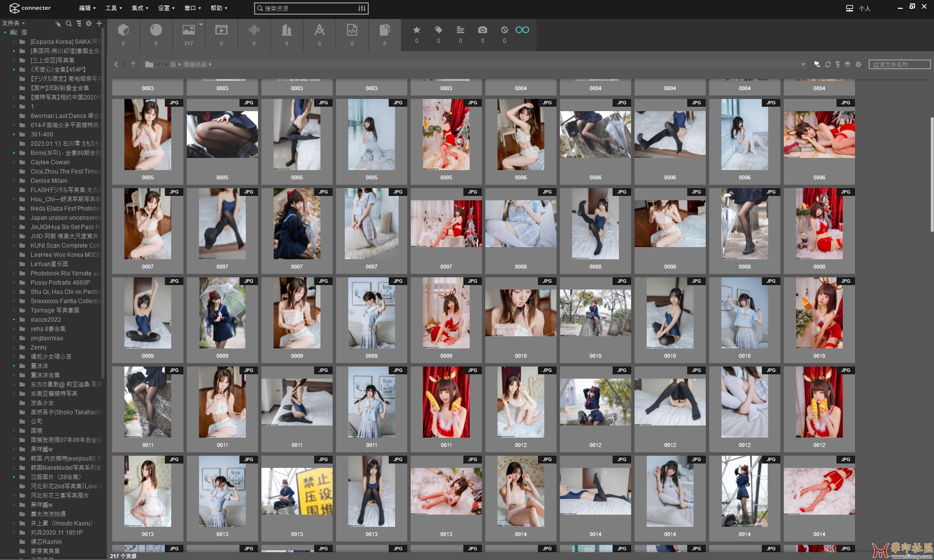
Task: Select the Zenny folder
Action: [39, 348]
